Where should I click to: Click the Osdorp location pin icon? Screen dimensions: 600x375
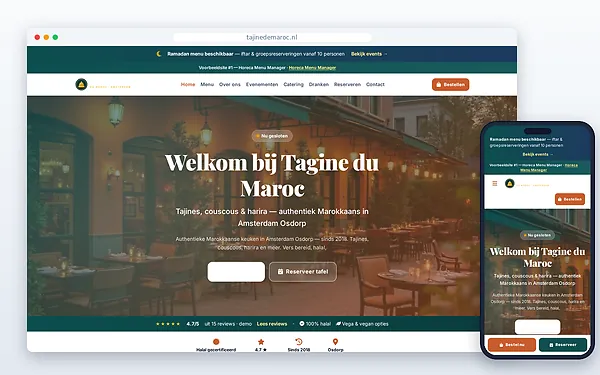(335, 342)
